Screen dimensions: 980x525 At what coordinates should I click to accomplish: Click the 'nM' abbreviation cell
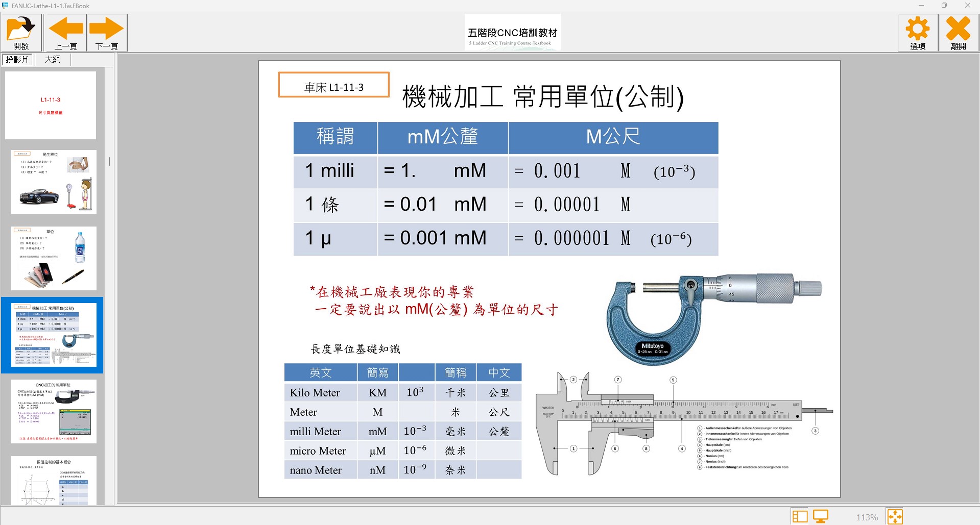point(378,470)
